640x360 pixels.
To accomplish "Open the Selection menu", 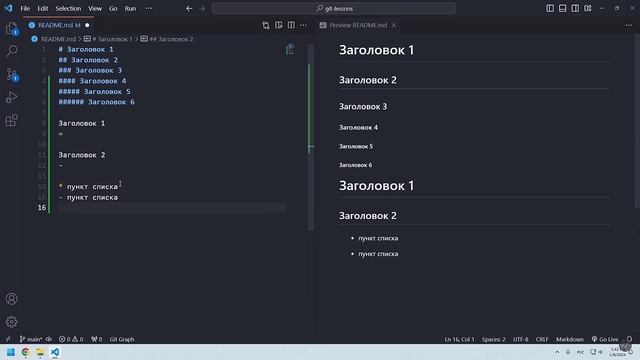I will (x=68, y=8).
